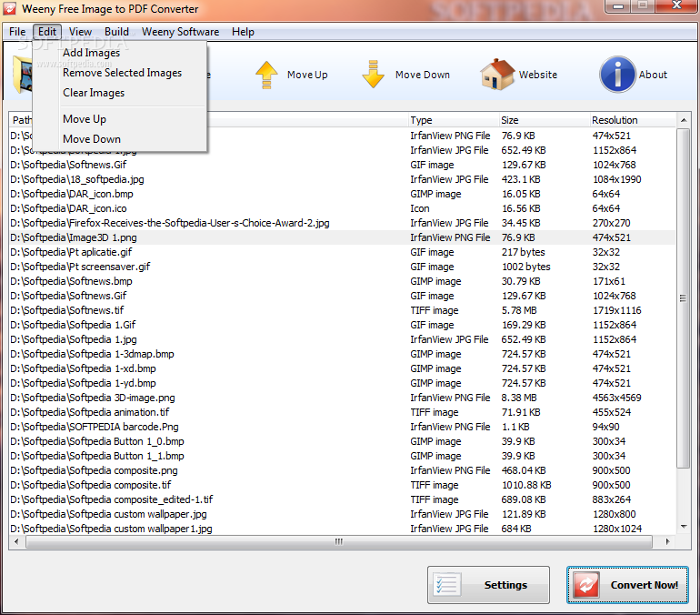The width and height of the screenshot is (700, 615).
Task: Open the Weeny Software menu
Action: tap(180, 32)
